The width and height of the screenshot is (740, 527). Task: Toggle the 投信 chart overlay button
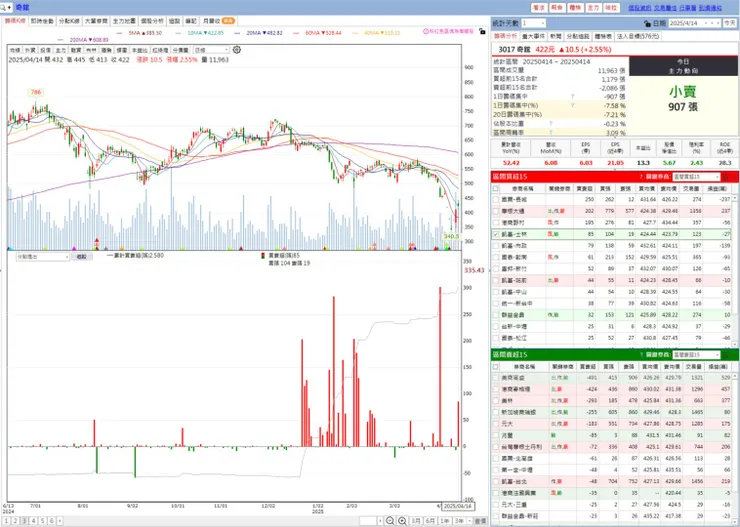coord(45,50)
